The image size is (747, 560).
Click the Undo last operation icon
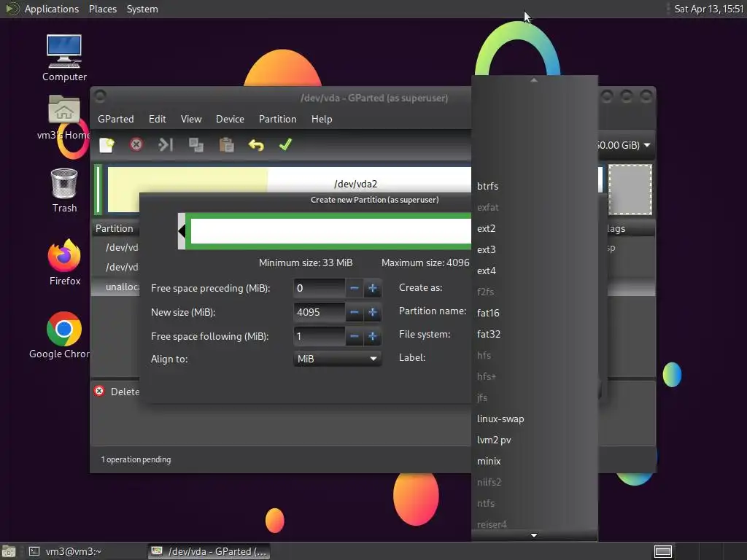(x=256, y=145)
